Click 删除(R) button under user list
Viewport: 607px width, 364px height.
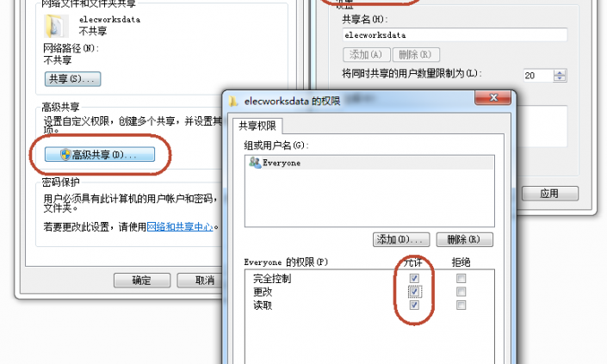pyautogui.click(x=465, y=239)
